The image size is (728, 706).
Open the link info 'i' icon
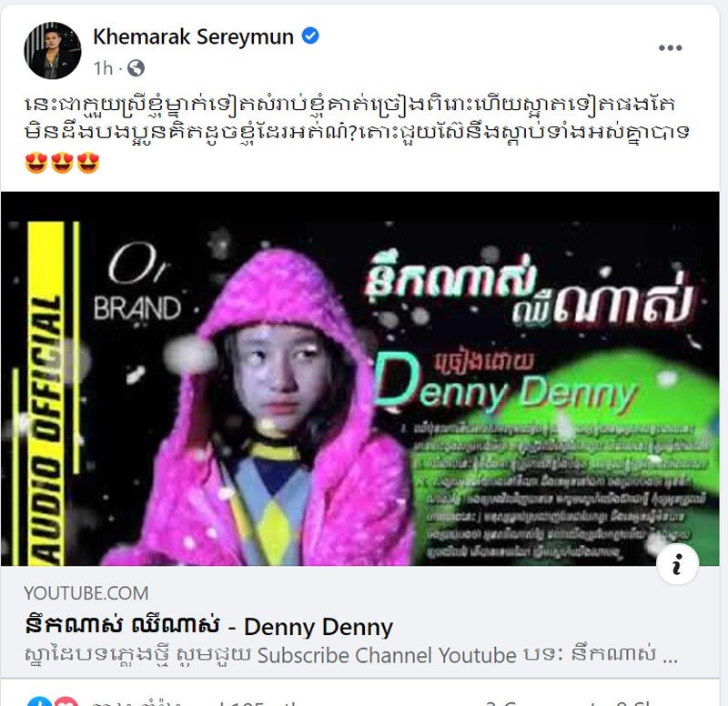(x=677, y=564)
